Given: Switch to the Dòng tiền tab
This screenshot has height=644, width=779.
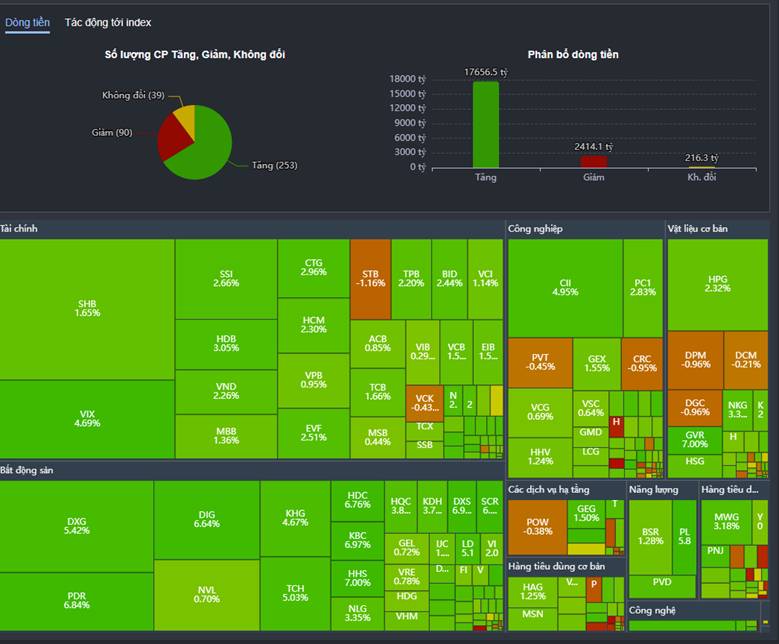Looking at the screenshot, I should 27,22.
